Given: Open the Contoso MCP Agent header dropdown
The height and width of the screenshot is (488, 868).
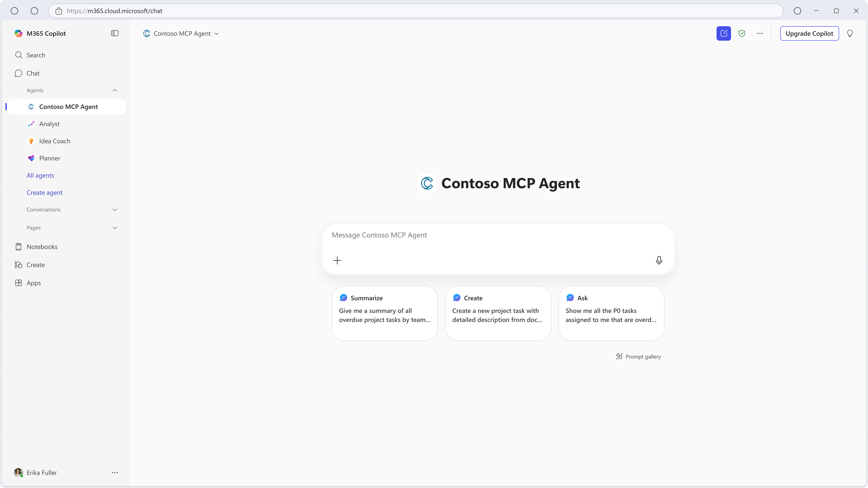Looking at the screenshot, I should coord(181,33).
